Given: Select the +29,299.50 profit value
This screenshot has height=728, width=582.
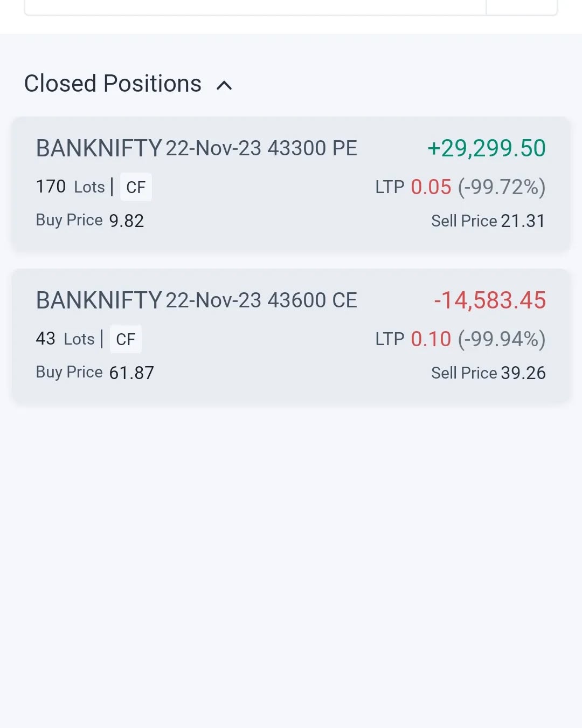Looking at the screenshot, I should [x=487, y=148].
